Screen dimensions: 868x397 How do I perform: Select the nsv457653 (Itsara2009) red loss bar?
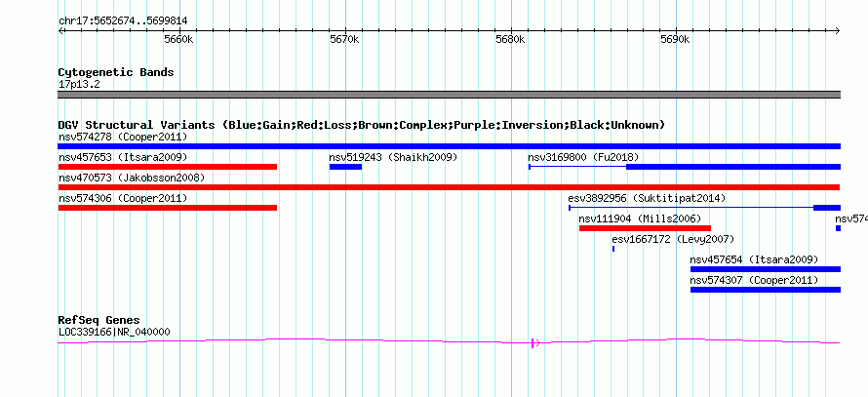point(167,167)
